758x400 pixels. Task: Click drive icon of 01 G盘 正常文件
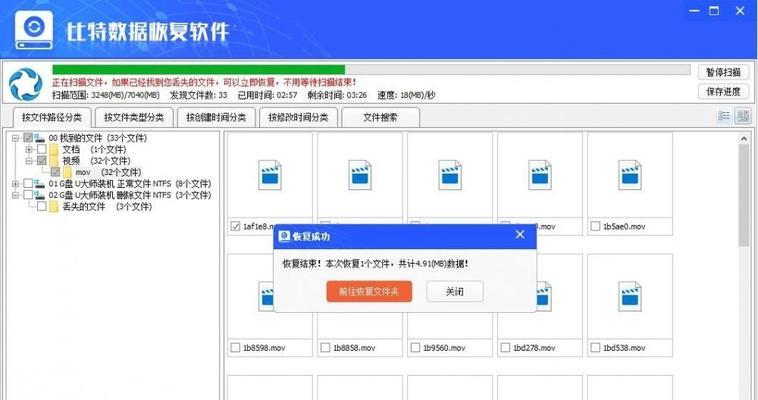pos(40,184)
